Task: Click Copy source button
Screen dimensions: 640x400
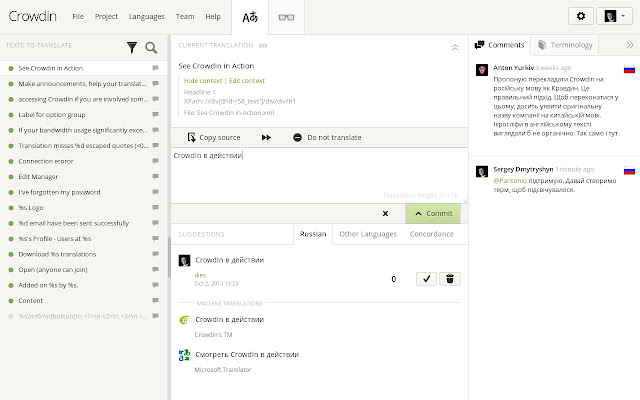Action: pos(214,138)
